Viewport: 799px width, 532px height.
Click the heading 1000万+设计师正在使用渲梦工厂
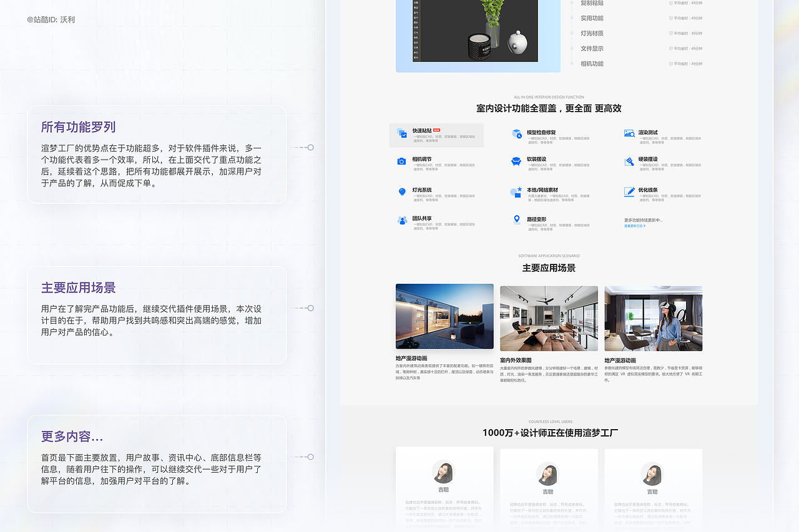pyautogui.click(x=550, y=433)
